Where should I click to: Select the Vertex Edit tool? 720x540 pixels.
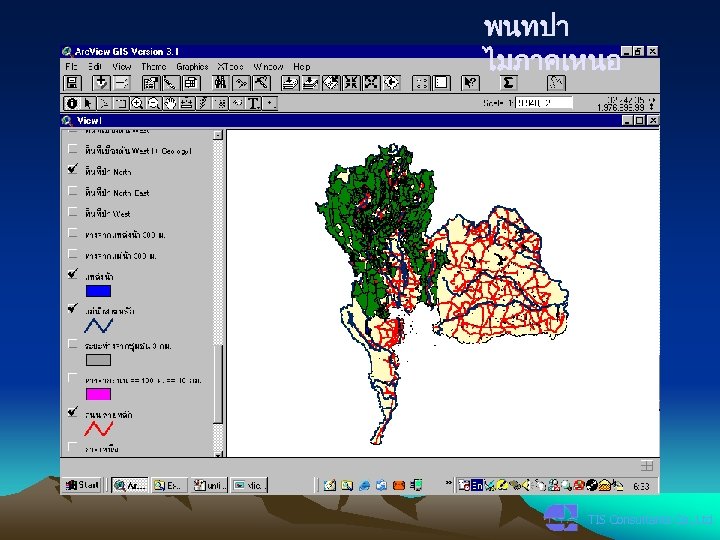104,104
